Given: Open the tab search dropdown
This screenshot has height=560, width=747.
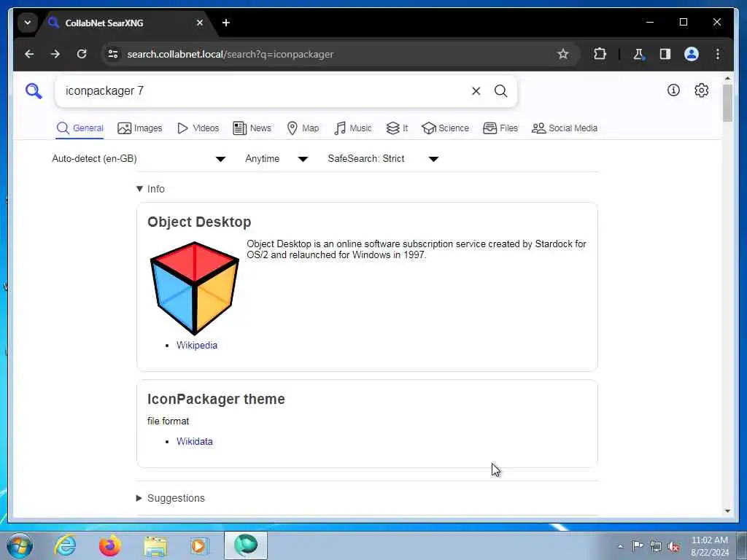Looking at the screenshot, I should coord(28,23).
